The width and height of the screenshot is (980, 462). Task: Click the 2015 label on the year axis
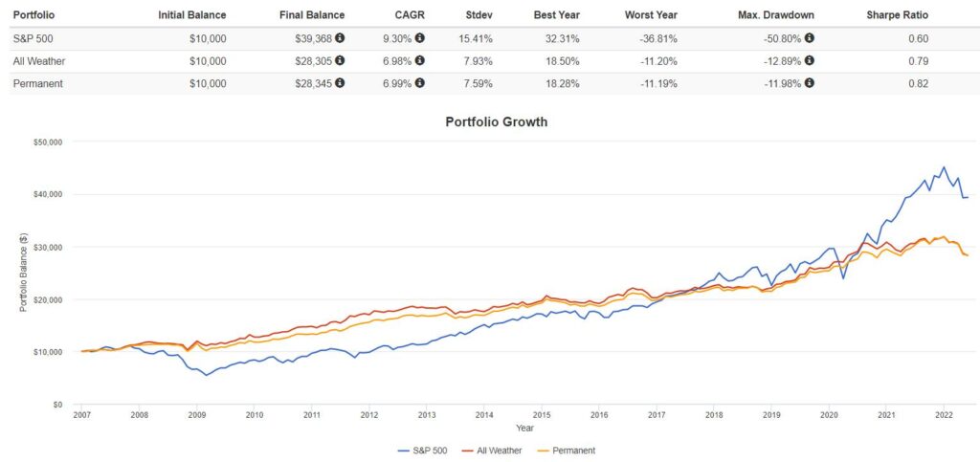click(542, 415)
